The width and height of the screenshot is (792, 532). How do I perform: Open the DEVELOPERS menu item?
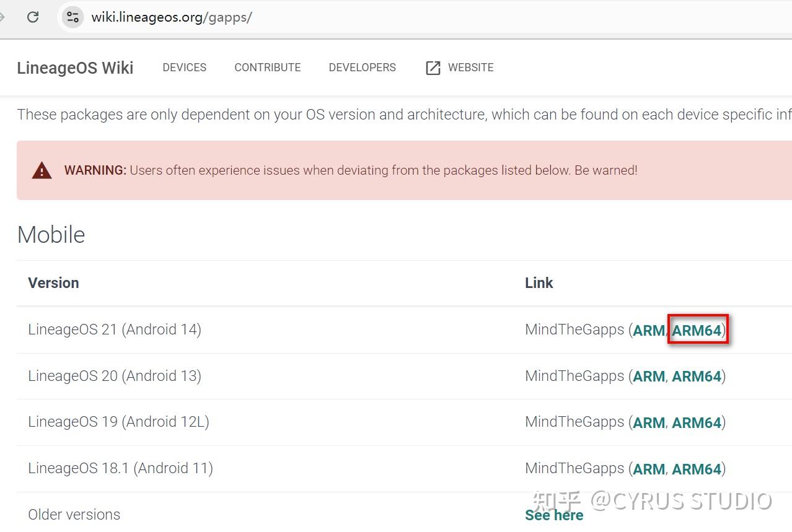[362, 68]
